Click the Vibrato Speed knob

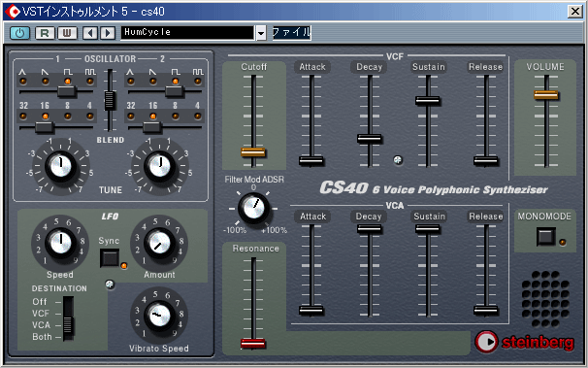pyautogui.click(x=159, y=316)
